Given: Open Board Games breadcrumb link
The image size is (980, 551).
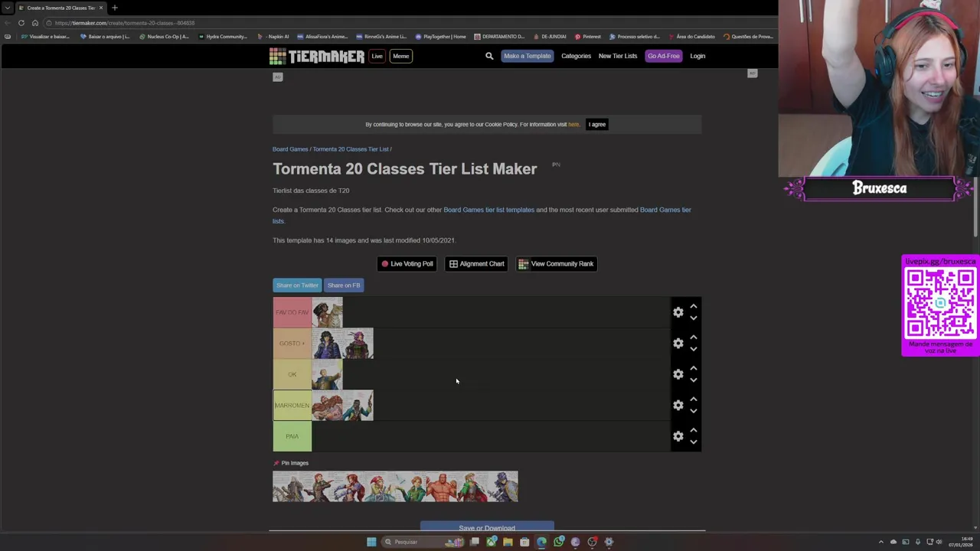Looking at the screenshot, I should coord(290,149).
